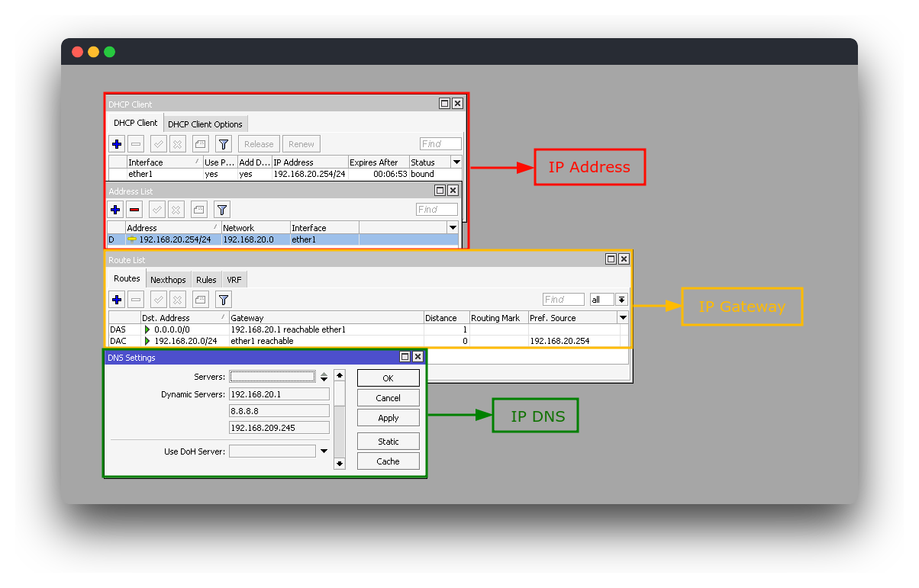
Task: Open the filter in the Route List toolbar
Action: click(x=223, y=299)
